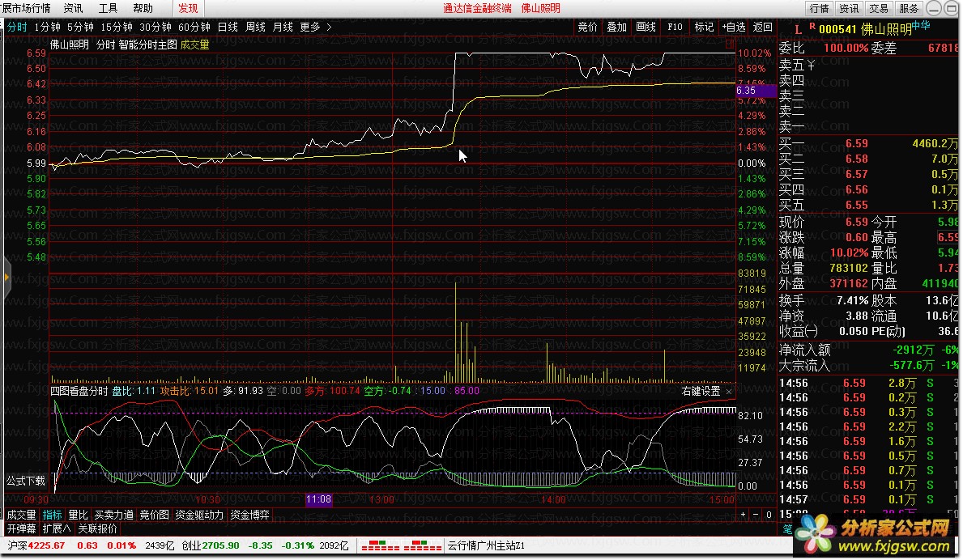The image size is (963, 560).
Task: Switch to the 30分钟 period tab
Action: click(156, 27)
